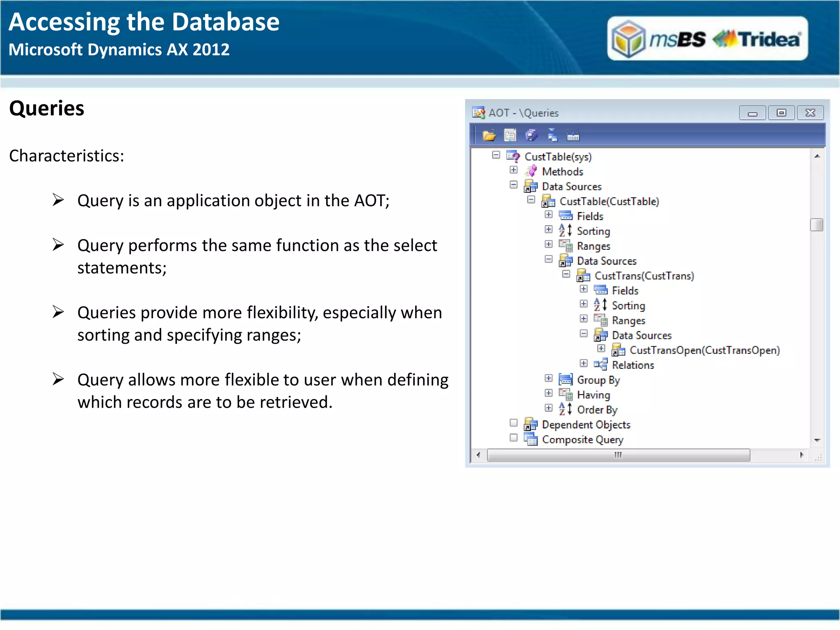Click the horizontal scrollbar right arrow
The image size is (840, 630).
tap(802, 455)
